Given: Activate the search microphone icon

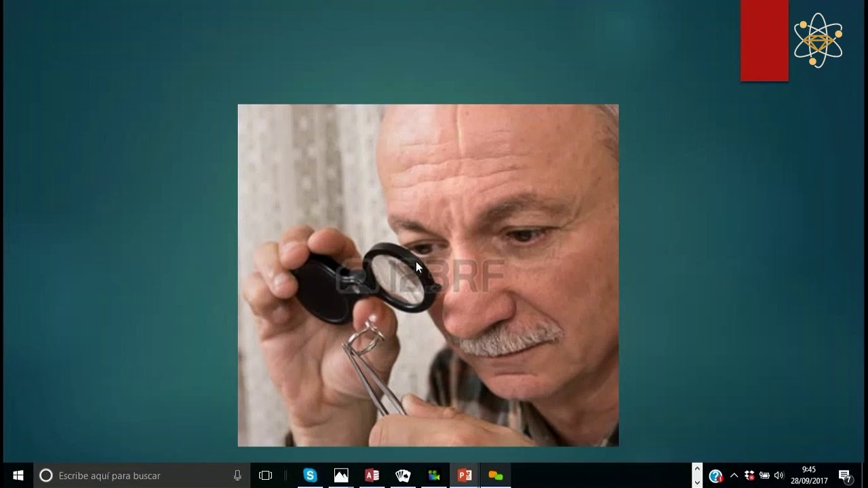Looking at the screenshot, I should click(x=237, y=475).
